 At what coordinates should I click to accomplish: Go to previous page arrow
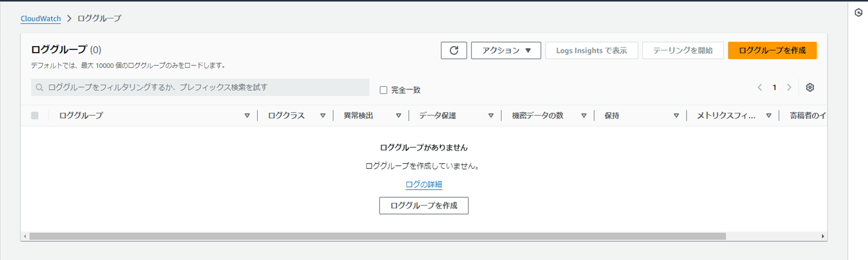[760, 87]
